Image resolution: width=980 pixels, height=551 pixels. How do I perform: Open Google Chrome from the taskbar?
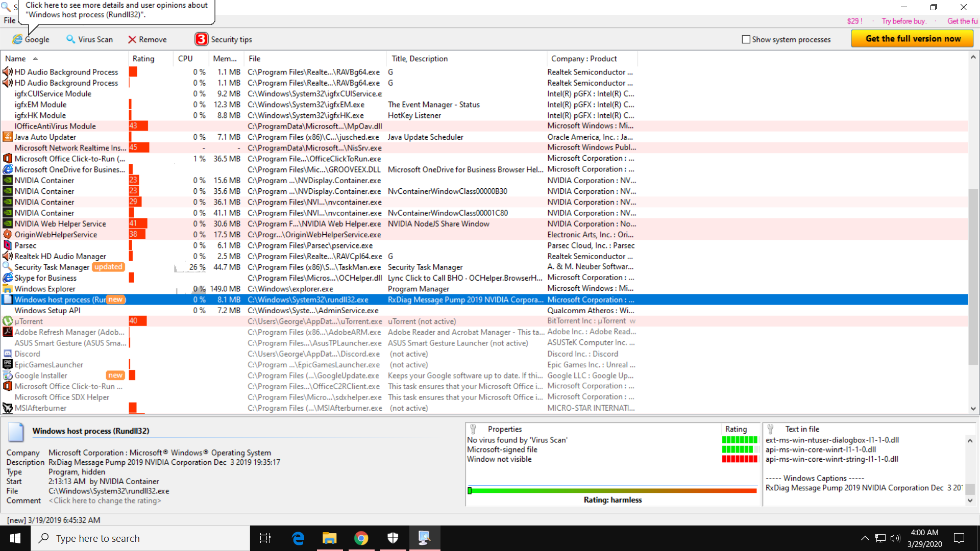[x=361, y=538]
